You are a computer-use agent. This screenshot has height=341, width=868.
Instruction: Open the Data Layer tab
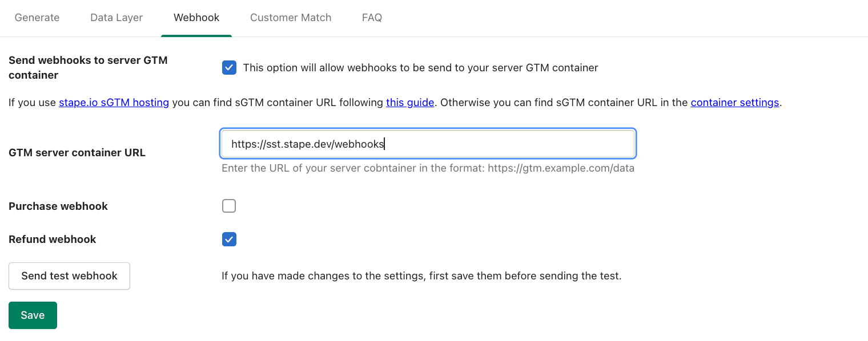click(116, 18)
